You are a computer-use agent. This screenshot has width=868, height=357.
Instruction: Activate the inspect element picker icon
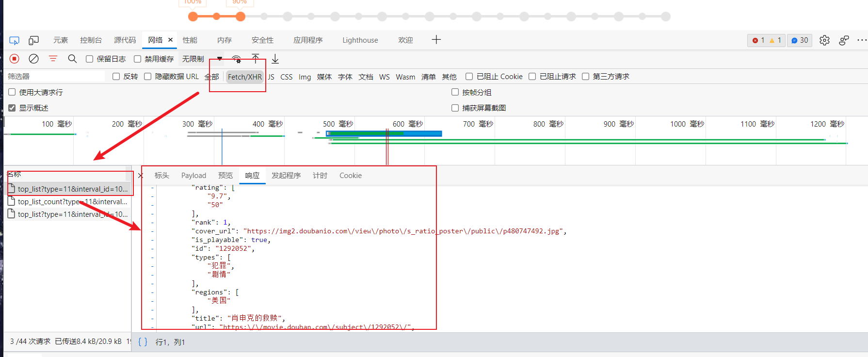click(14, 40)
